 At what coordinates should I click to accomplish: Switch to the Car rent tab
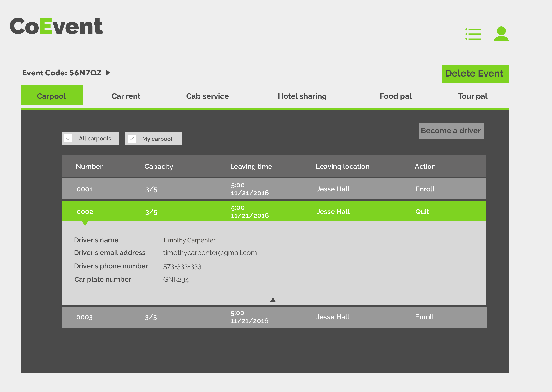[x=126, y=96]
